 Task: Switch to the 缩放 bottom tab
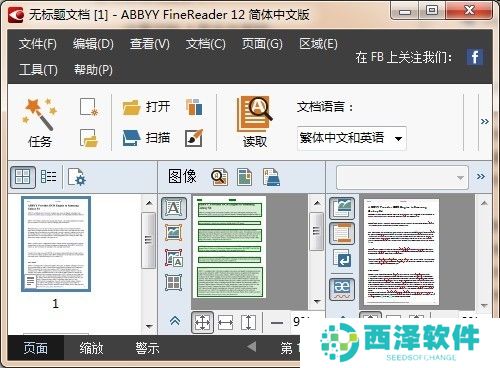click(91, 348)
